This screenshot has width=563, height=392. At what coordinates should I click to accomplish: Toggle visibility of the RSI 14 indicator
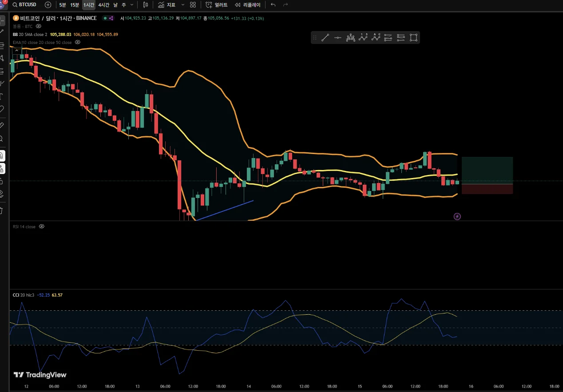click(42, 226)
